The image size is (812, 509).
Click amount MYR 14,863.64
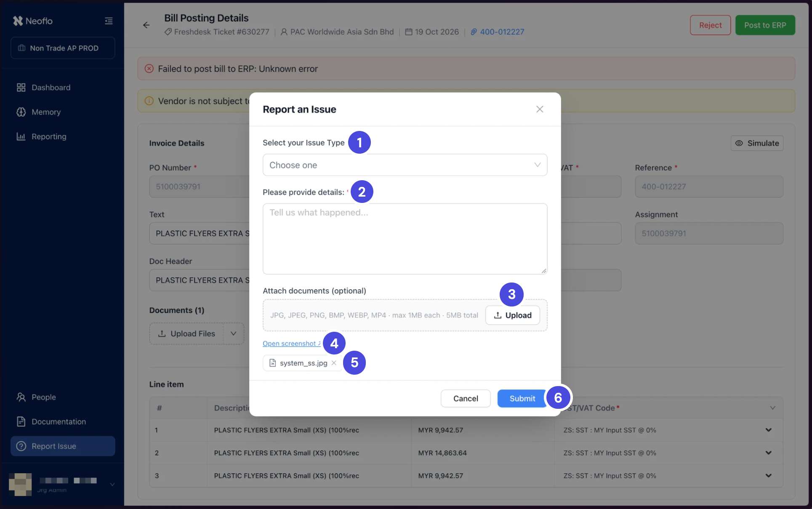coord(442,453)
